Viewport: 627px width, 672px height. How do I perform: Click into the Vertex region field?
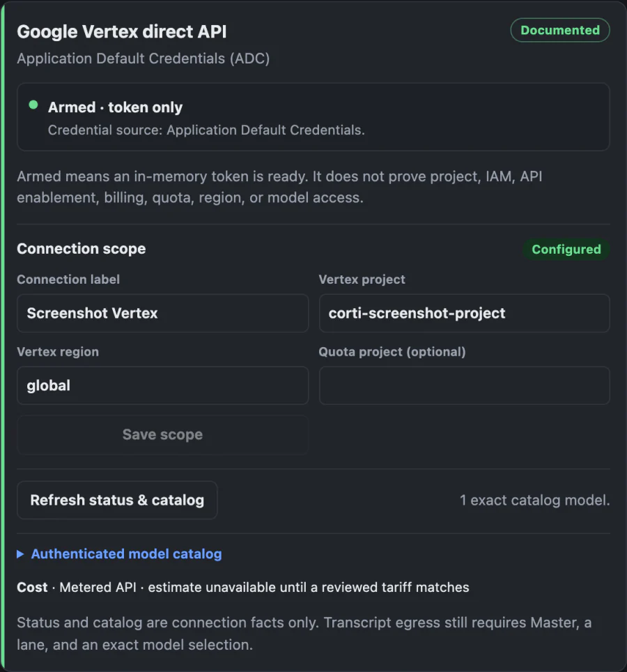tap(162, 385)
